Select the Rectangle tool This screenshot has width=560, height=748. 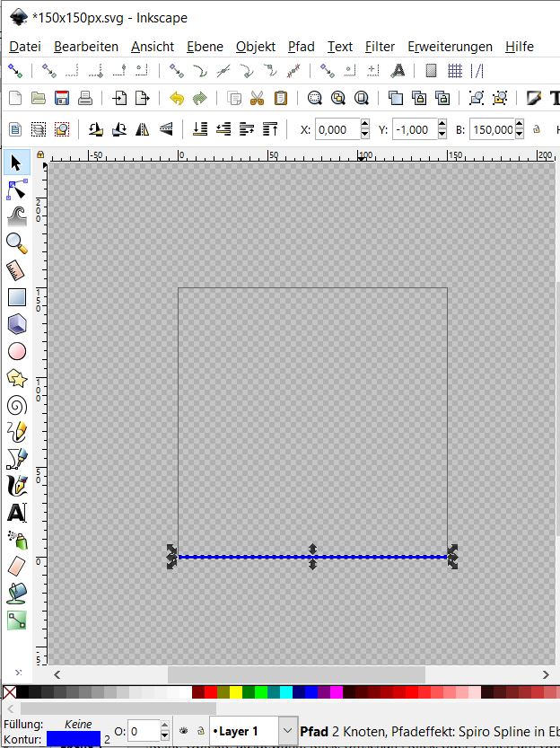click(17, 297)
